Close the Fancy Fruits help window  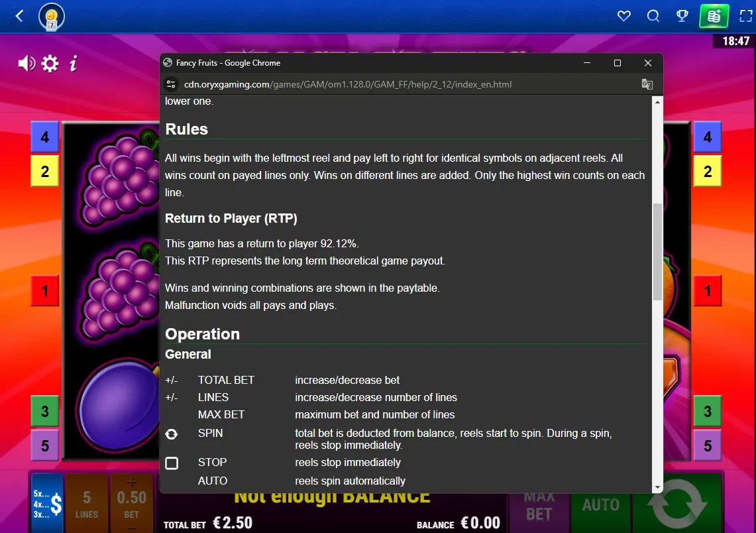(x=648, y=63)
